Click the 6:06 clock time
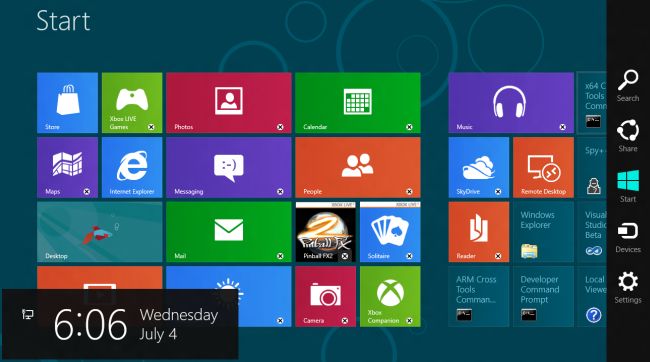Screen dimensions: 650x362 pyautogui.click(x=90, y=324)
